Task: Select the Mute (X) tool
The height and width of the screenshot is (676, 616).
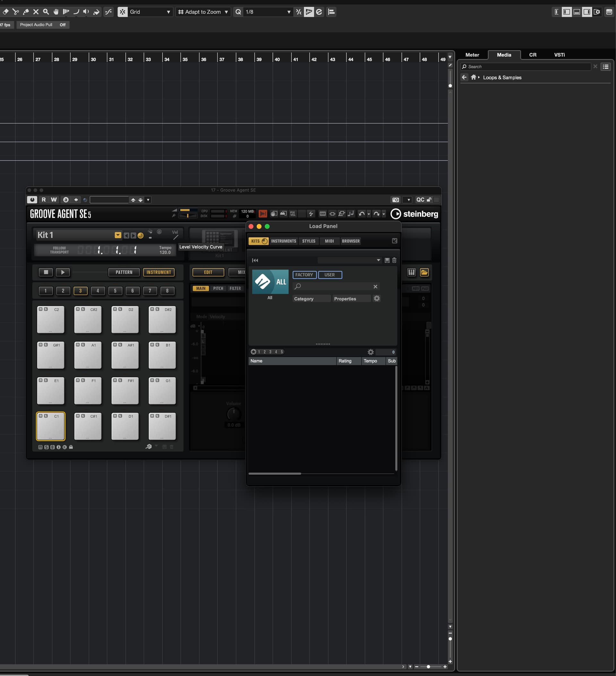Action: [x=36, y=12]
